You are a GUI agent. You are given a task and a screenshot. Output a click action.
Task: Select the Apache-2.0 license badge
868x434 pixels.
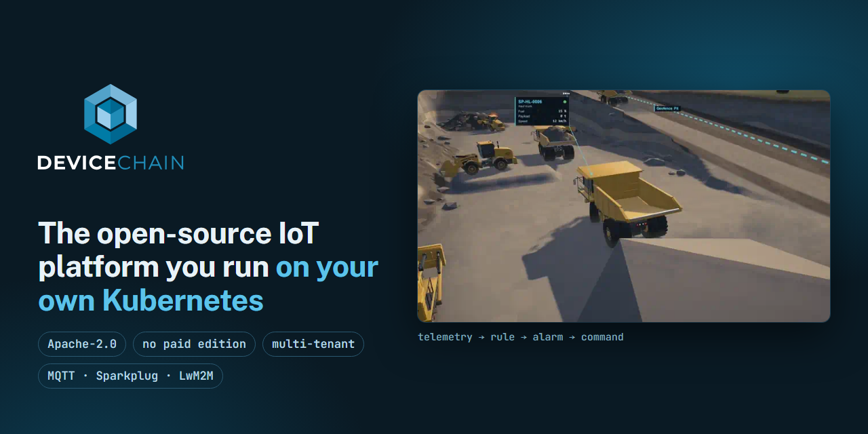click(x=82, y=344)
